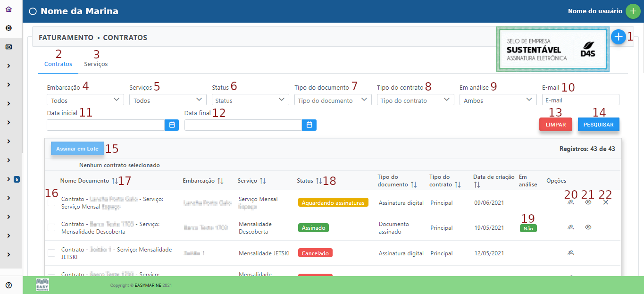This screenshot has height=294, width=644.
Task: Open the Em análise dropdown showing Ambos
Action: point(498,100)
